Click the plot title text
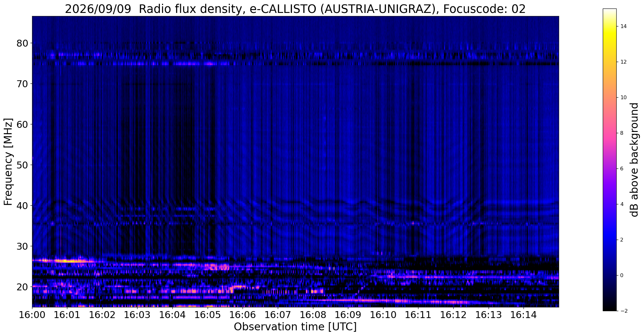 pyautogui.click(x=295, y=9)
